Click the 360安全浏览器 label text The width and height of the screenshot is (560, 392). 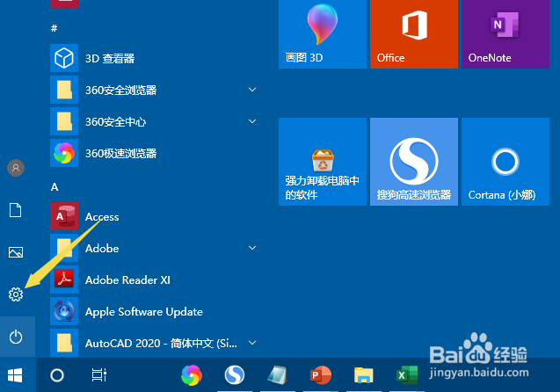coord(121,90)
